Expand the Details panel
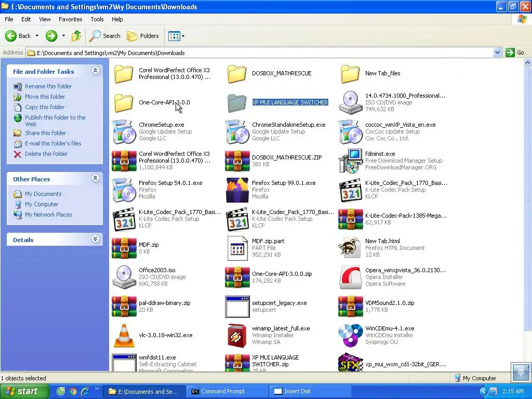532x399 pixels. click(x=96, y=239)
